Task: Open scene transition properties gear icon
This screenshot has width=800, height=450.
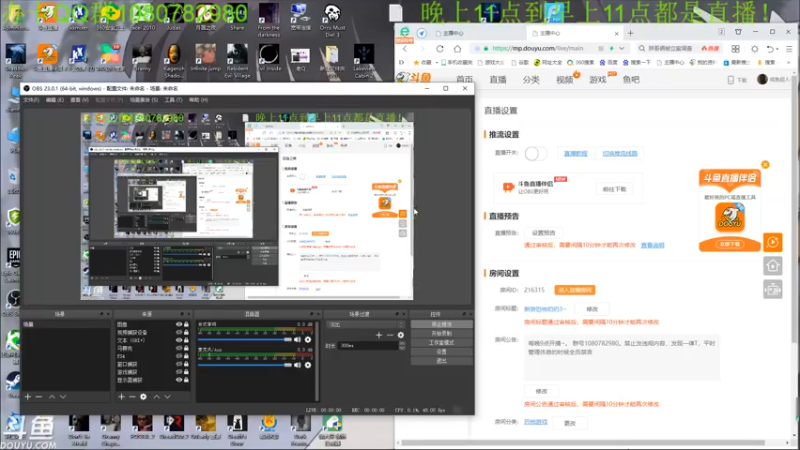Action: tap(401, 335)
